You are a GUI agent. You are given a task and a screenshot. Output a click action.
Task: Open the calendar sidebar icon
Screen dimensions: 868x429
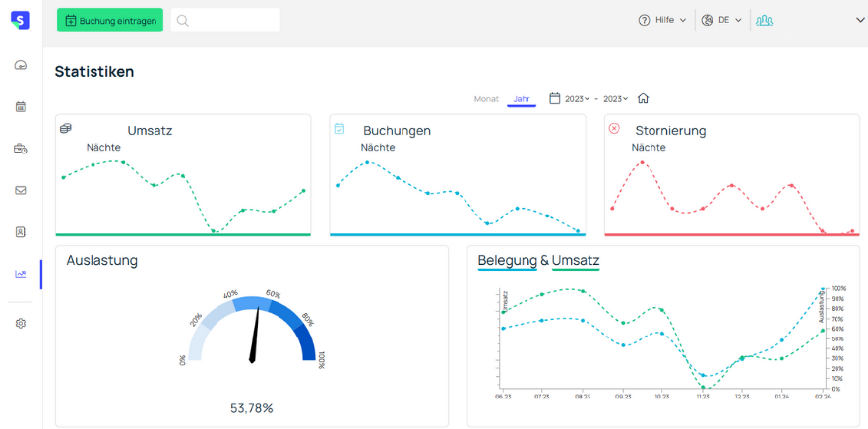pos(21,107)
